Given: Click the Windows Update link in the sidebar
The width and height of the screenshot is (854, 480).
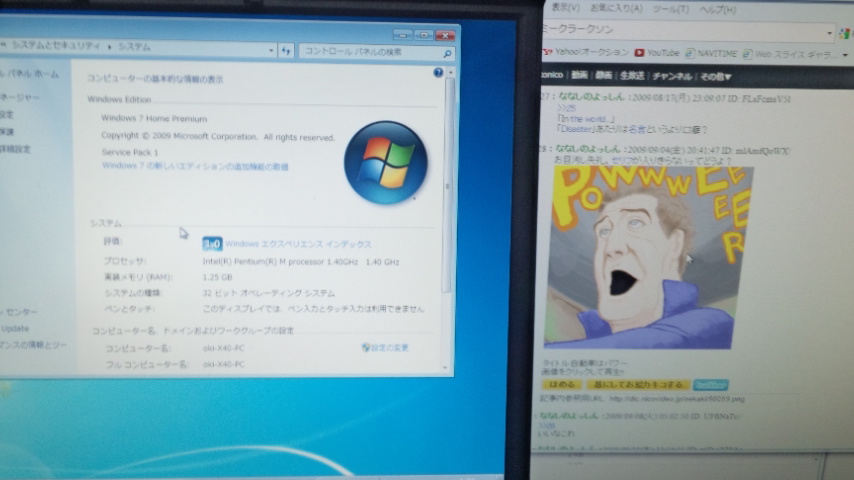Looking at the screenshot, I should 15,329.
